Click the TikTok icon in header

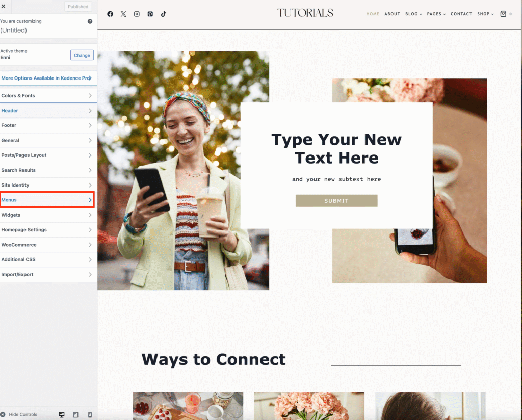[x=163, y=14]
